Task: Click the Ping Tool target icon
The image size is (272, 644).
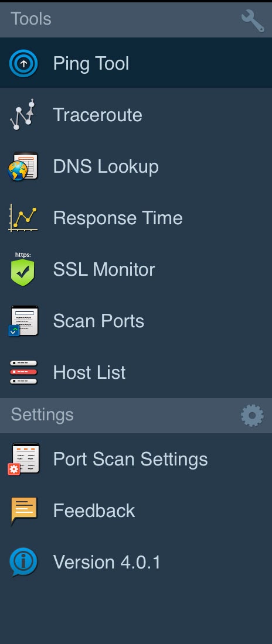Action: click(x=23, y=64)
